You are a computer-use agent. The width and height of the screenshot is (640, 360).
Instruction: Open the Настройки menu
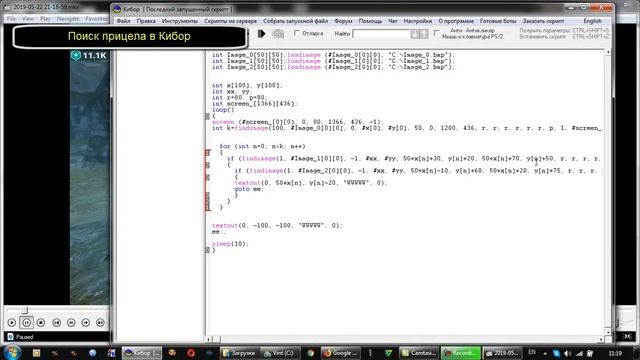[418, 21]
